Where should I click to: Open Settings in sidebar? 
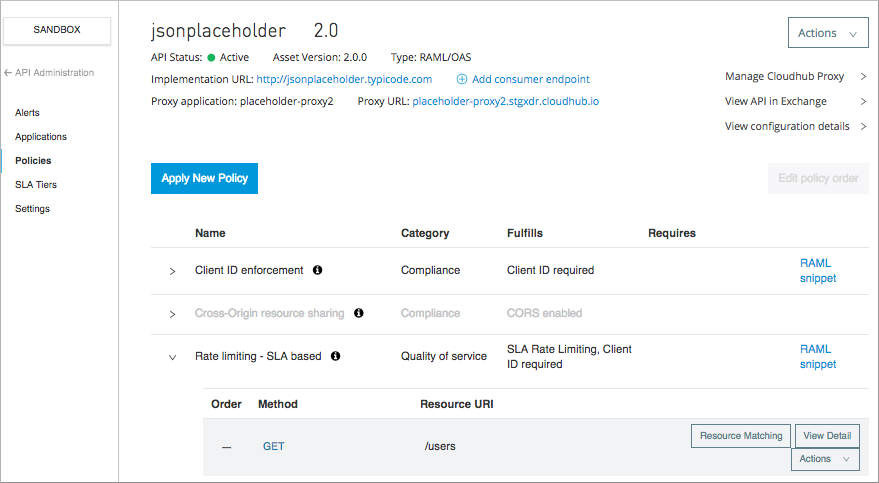click(x=33, y=208)
